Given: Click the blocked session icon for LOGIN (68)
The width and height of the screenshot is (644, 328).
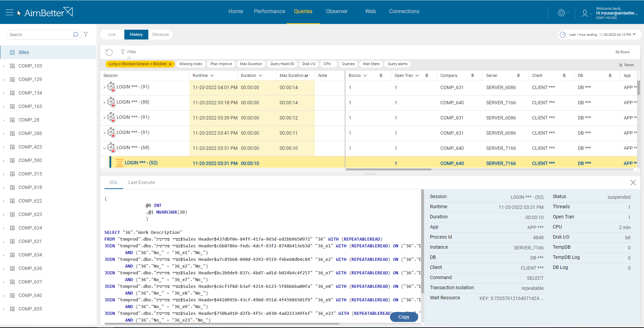Looking at the screenshot, I should pyautogui.click(x=111, y=148).
